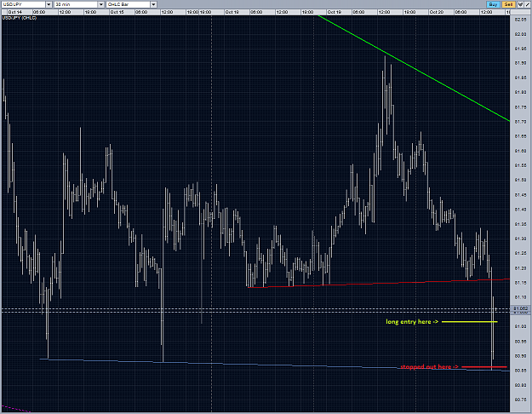Click the Oct 15 date label on time axis
Screen dimensions: 532x414
coord(117,12)
